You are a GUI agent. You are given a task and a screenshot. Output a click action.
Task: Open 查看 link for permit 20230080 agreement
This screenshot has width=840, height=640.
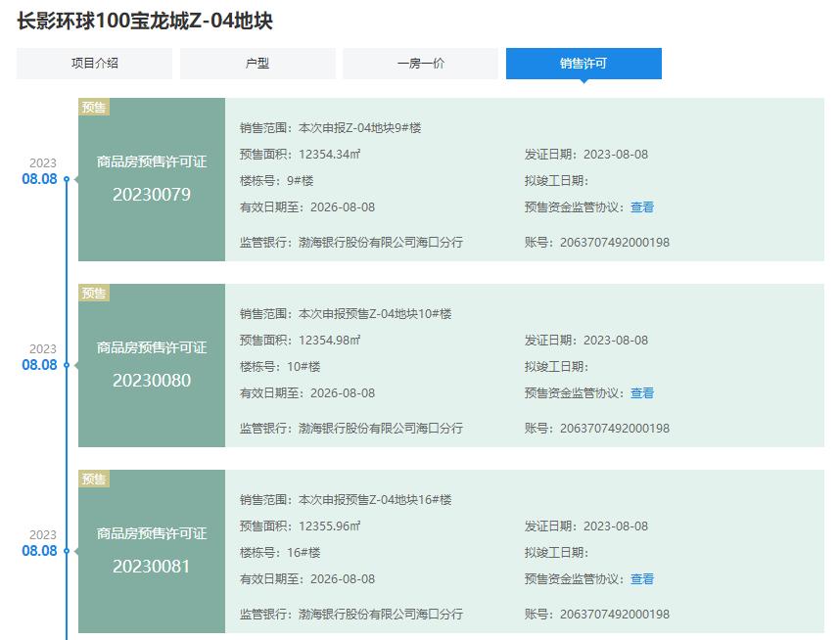[x=641, y=392]
